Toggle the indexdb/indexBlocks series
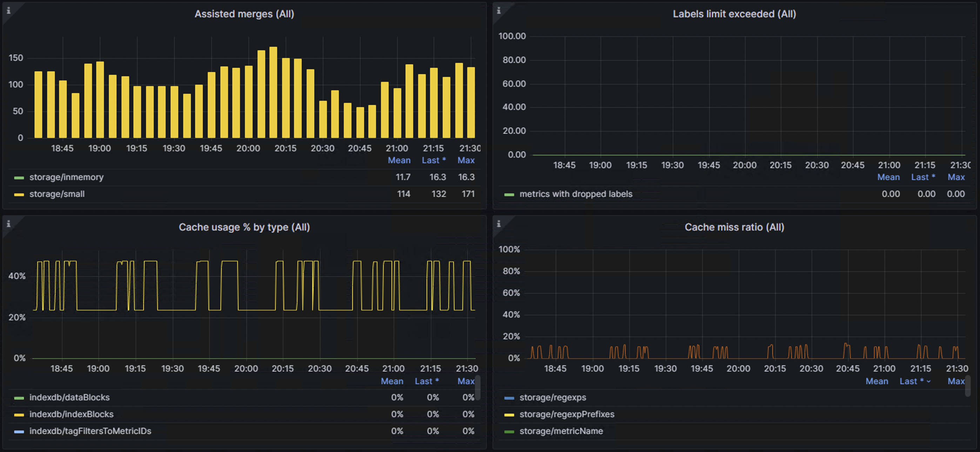Viewport: 980px width, 452px height. [72, 414]
